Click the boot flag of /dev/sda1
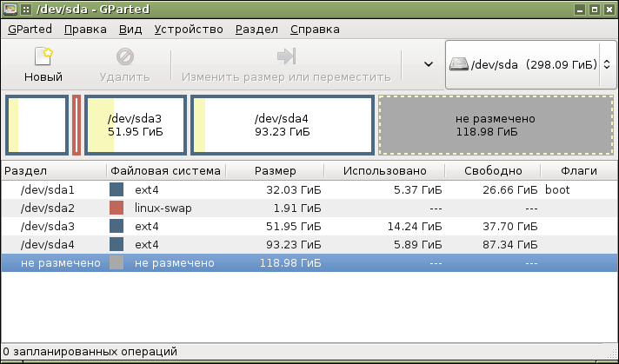The width and height of the screenshot is (619, 364). (557, 189)
